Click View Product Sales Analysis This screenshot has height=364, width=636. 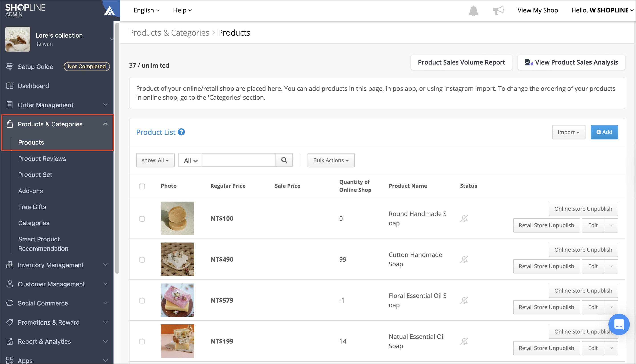point(571,62)
